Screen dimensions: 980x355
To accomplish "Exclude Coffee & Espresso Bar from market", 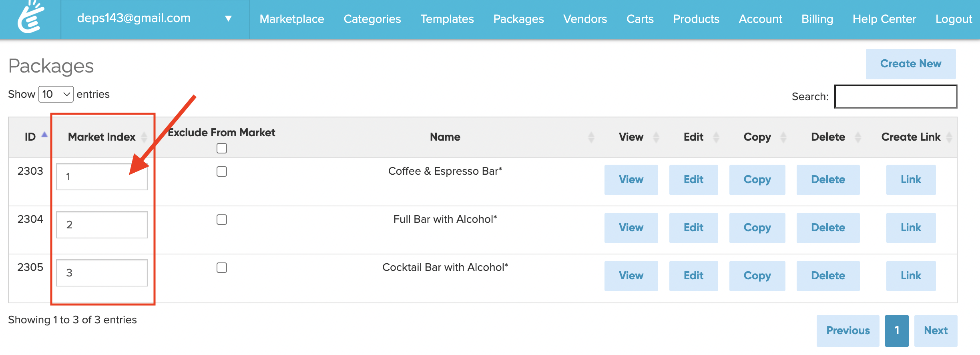I will pyautogui.click(x=222, y=171).
